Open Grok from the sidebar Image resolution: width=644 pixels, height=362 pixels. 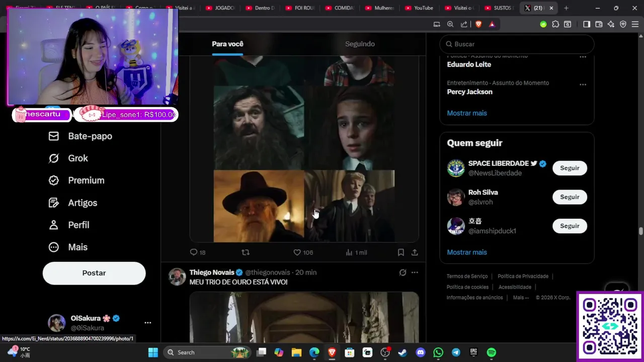point(68,158)
